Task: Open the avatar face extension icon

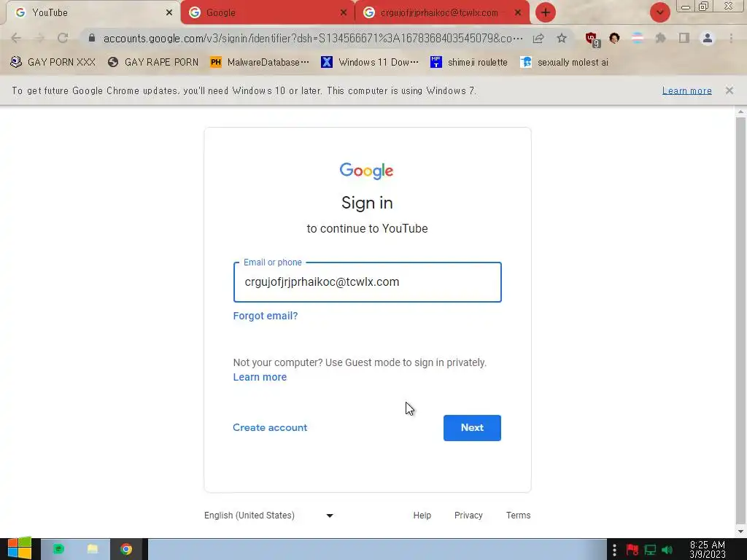Action: tap(614, 38)
